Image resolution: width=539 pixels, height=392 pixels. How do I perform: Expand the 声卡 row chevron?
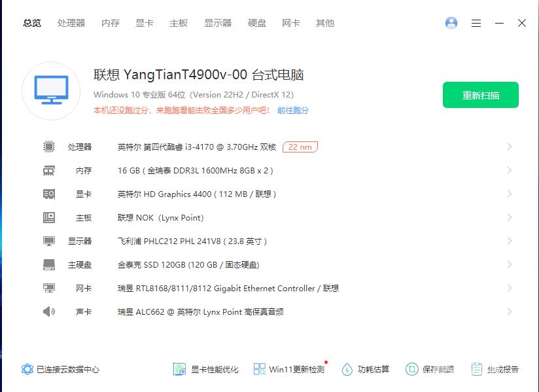point(509,312)
